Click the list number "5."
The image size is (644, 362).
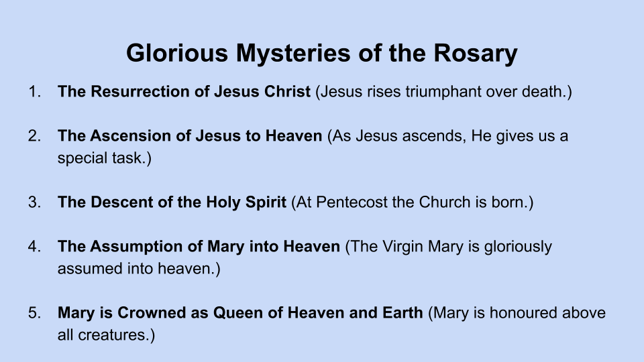click(x=35, y=313)
